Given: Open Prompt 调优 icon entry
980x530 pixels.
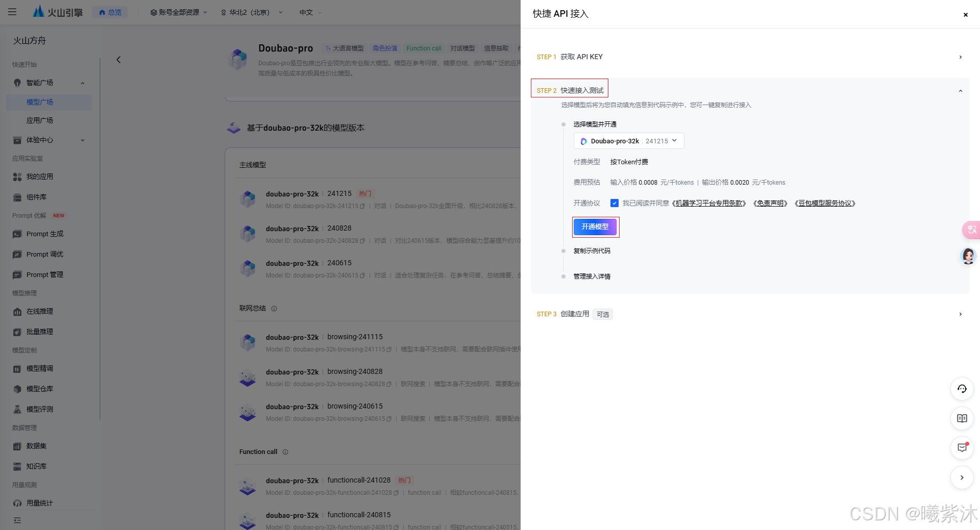Looking at the screenshot, I should [17, 255].
